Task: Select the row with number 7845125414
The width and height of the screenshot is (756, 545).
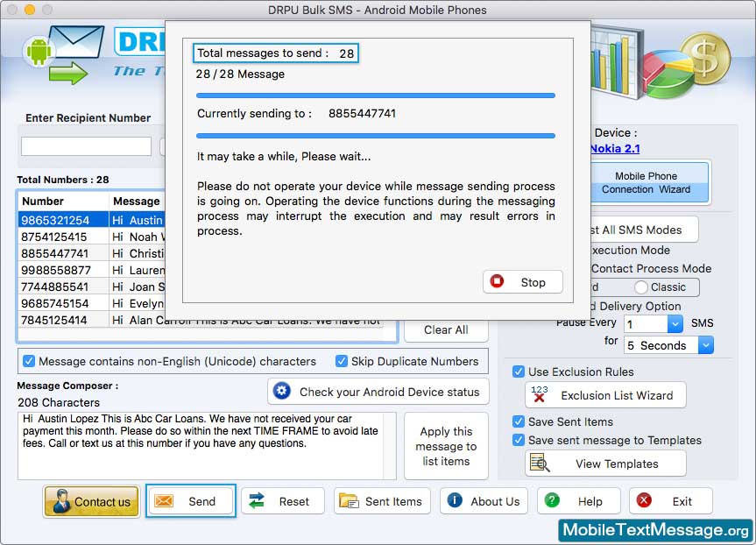Action: tap(201, 320)
